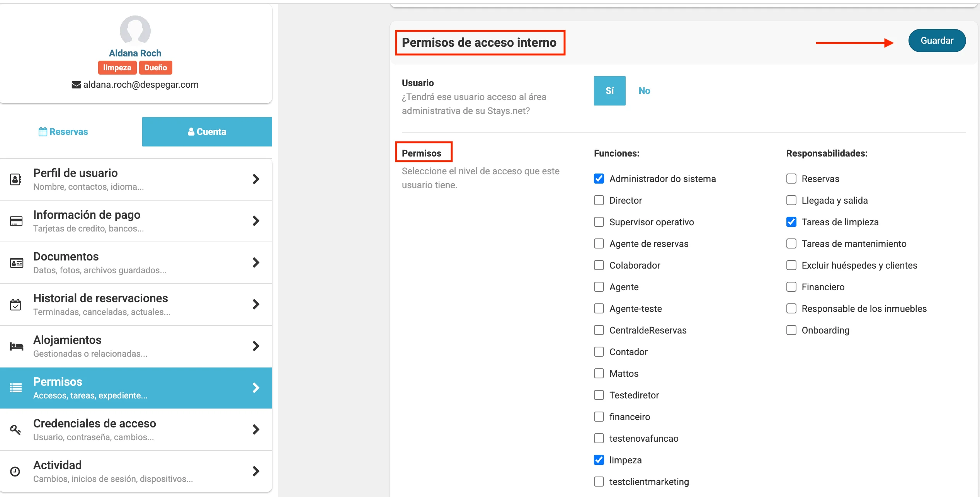Expand Perfil de usuario chevron arrow

255,179
